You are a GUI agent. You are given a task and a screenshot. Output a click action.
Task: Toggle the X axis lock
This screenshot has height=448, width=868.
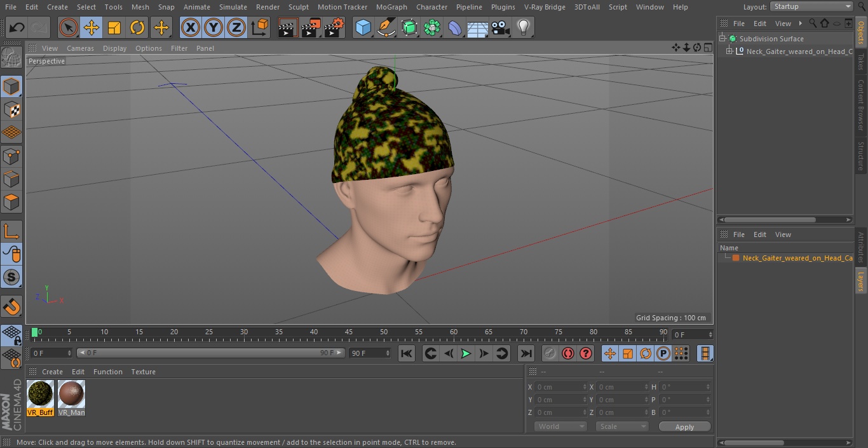point(191,28)
